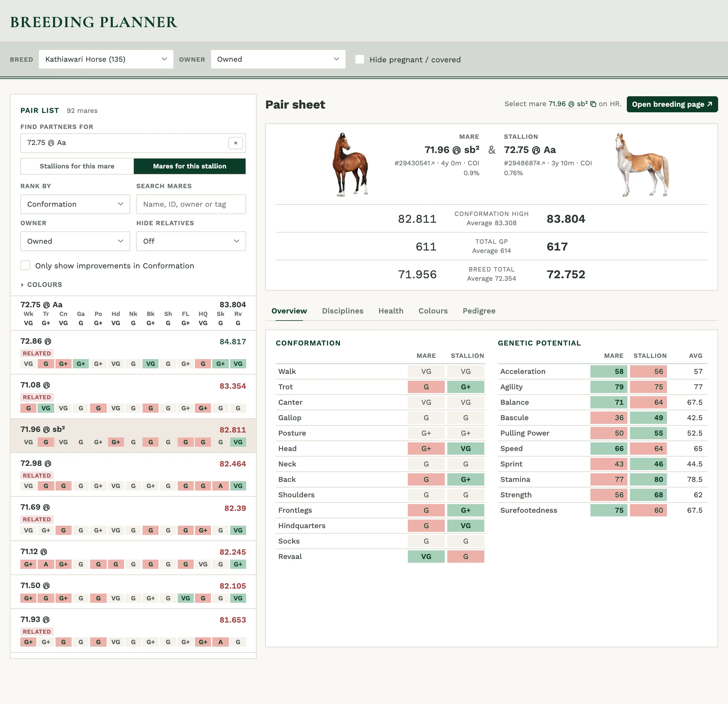Image resolution: width=728 pixels, height=704 pixels.
Task: Click Open breeding page button
Action: point(672,104)
